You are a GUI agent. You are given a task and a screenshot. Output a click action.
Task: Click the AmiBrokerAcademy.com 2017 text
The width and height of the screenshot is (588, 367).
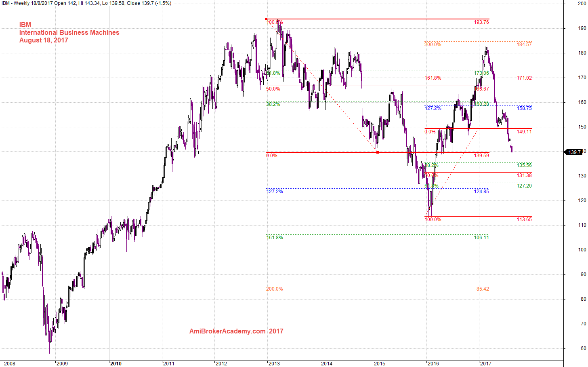coord(236,331)
